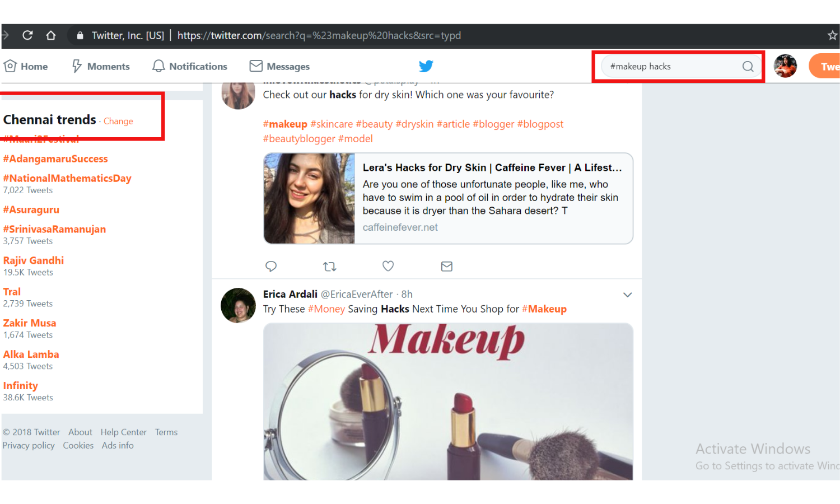Image resolution: width=840 pixels, height=504 pixels.
Task: Open the Notifications tab
Action: 190,66
